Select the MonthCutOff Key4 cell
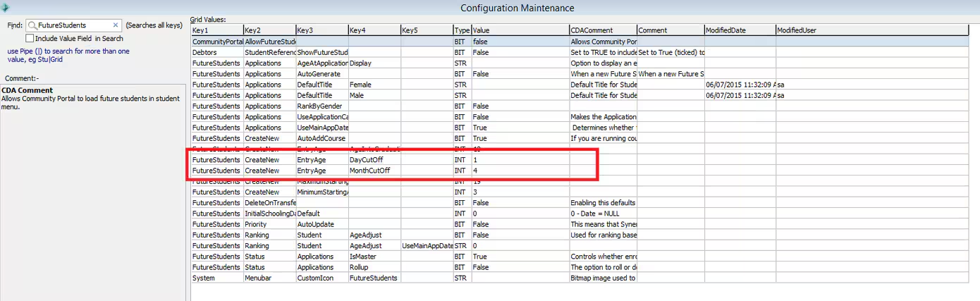 pos(374,171)
